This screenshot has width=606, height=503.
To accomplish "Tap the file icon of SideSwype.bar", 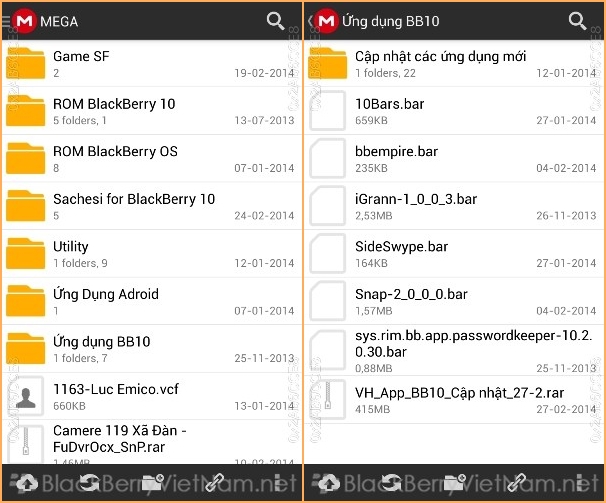I will [x=328, y=253].
